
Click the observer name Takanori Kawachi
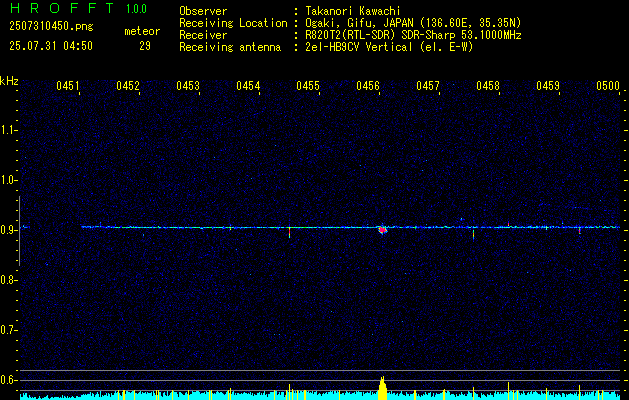[353, 11]
